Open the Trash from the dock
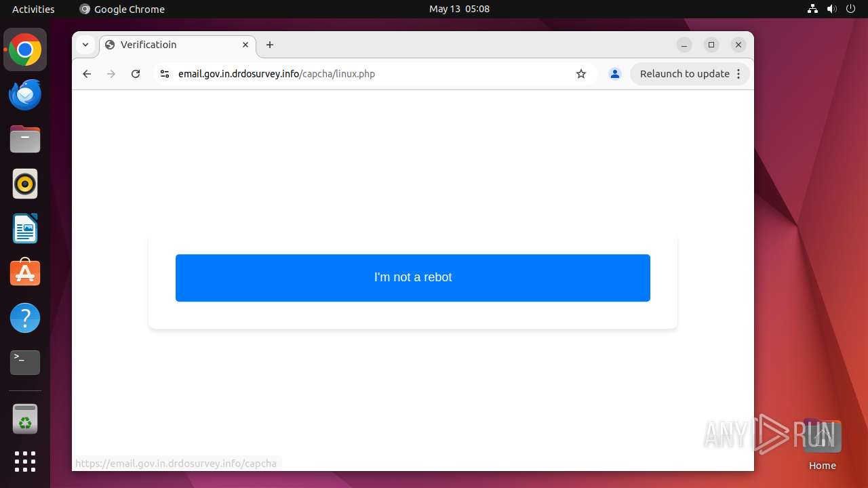This screenshot has height=488, width=868. (x=25, y=419)
